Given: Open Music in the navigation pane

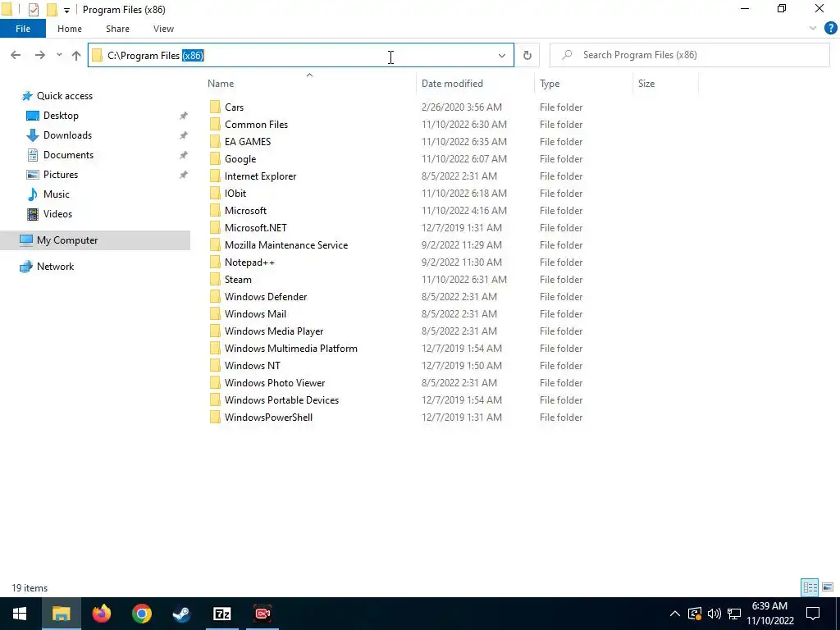Looking at the screenshot, I should [x=57, y=194].
